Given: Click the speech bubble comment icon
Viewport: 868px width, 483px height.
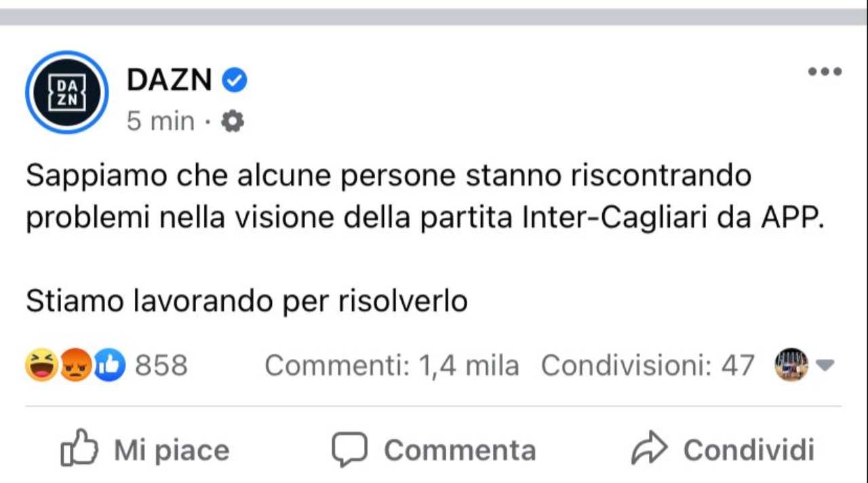Looking at the screenshot, I should 349,448.
